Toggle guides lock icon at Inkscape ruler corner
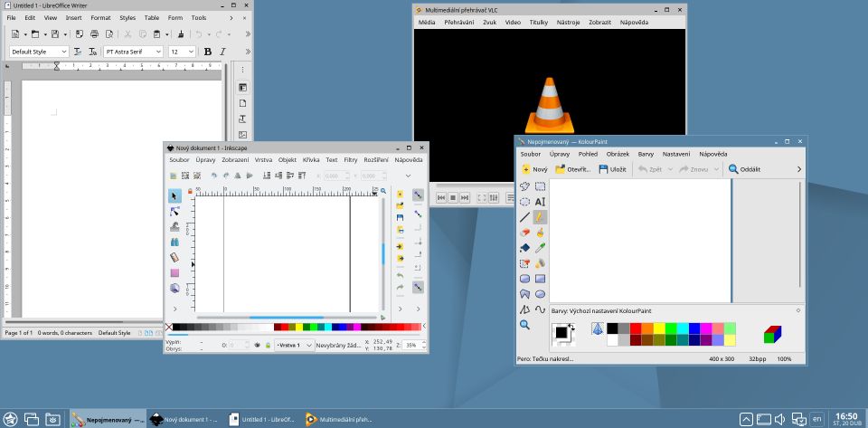Image resolution: width=868 pixels, height=428 pixels. [190, 191]
